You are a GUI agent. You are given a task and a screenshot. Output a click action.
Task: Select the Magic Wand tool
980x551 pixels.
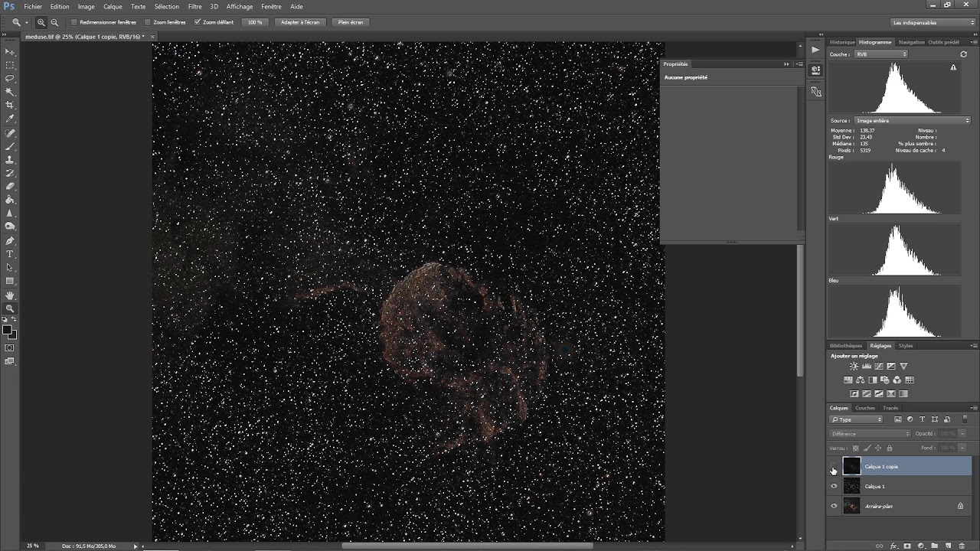click(x=10, y=92)
